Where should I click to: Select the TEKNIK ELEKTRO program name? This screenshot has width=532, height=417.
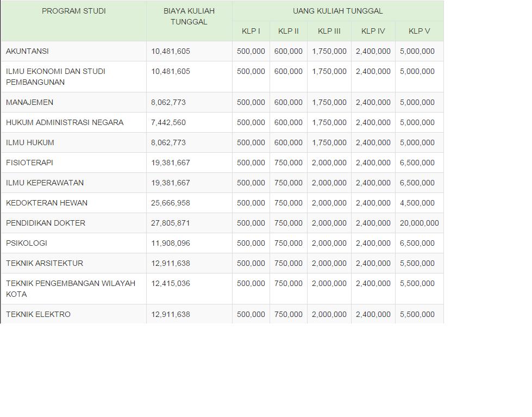(38, 314)
